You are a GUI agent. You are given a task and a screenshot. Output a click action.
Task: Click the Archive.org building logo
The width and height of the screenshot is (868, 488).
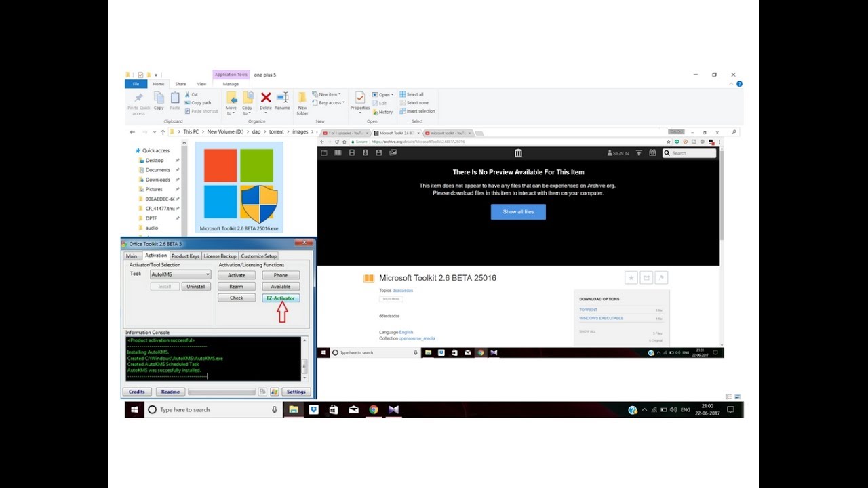(x=518, y=153)
